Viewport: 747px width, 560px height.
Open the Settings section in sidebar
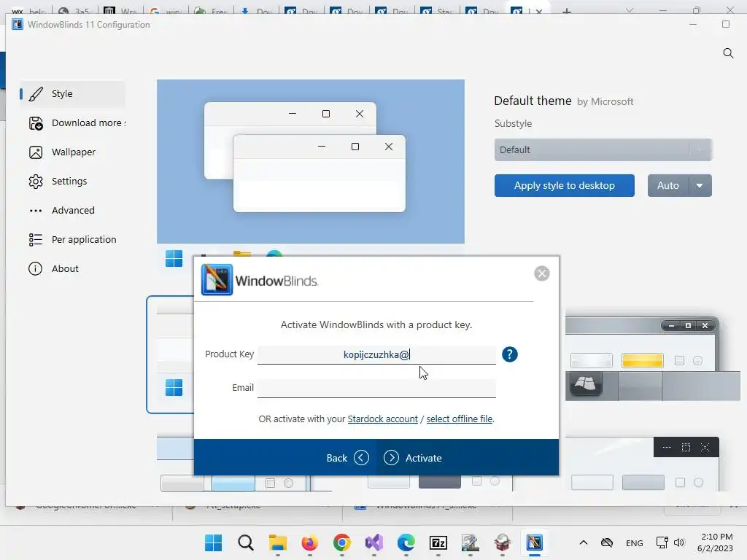72,181
